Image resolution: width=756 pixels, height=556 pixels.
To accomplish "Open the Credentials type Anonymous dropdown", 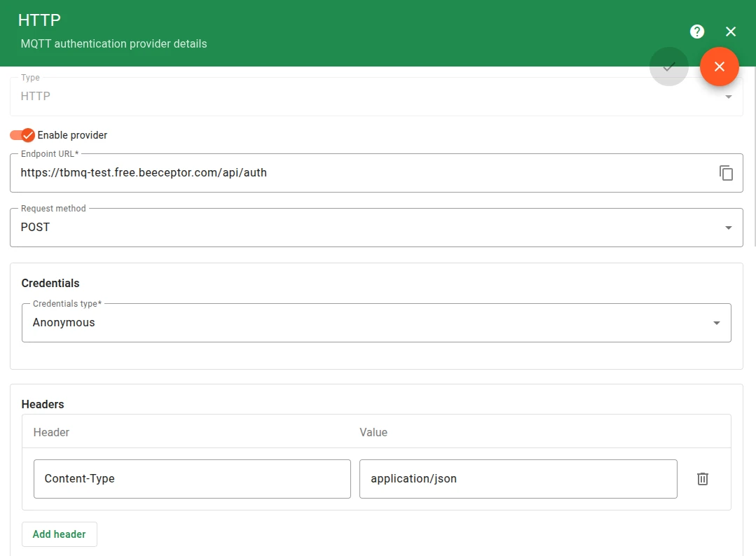I will point(376,323).
